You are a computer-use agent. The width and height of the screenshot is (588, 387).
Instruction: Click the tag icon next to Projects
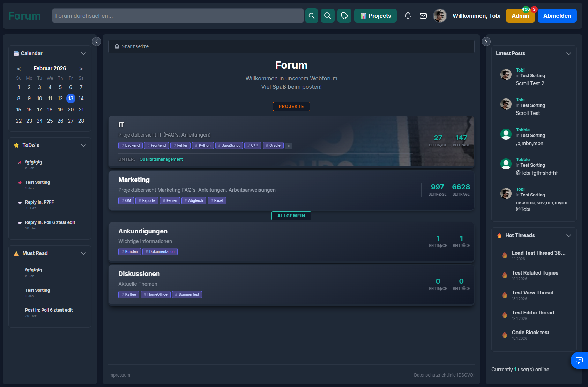[344, 16]
